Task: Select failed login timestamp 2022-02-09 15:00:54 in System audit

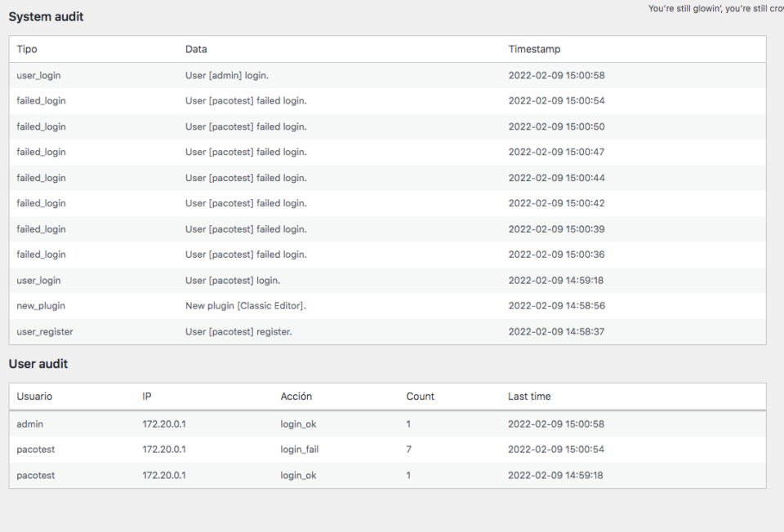Action: (x=556, y=101)
